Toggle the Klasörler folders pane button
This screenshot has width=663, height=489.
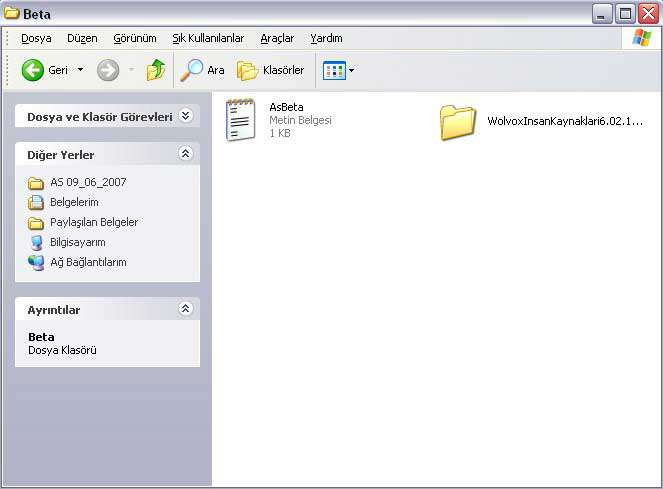(270, 70)
